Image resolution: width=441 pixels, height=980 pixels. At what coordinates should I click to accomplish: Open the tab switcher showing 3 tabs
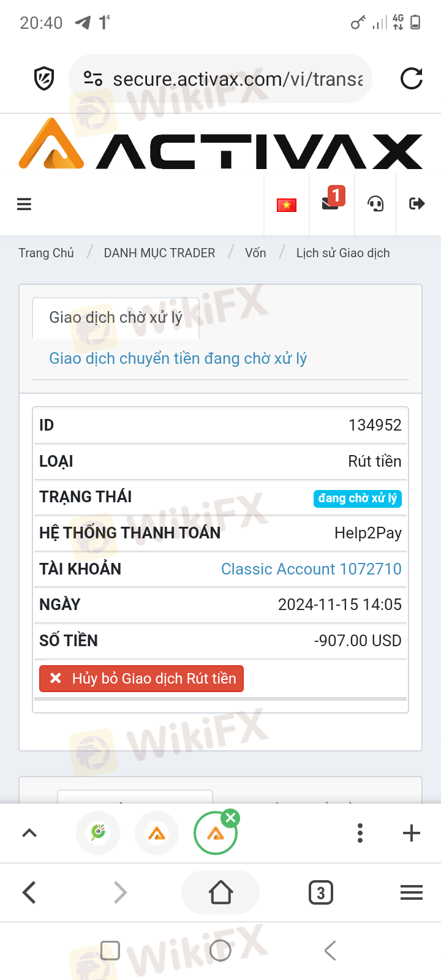pyautogui.click(x=321, y=893)
